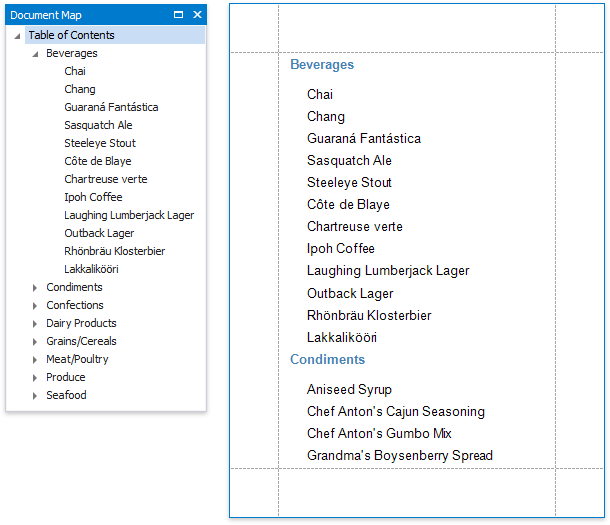
Task: Click Steeleye Stout in the report page
Action: (x=349, y=183)
